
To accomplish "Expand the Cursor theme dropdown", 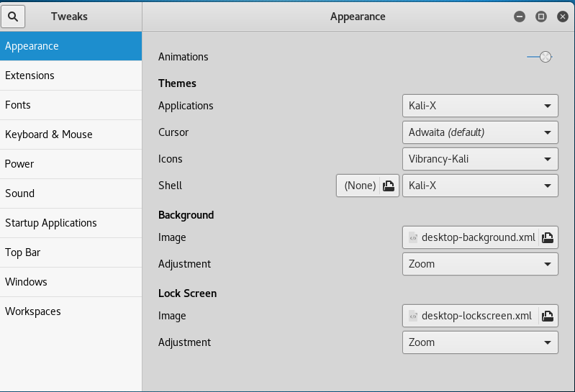I will click(480, 132).
